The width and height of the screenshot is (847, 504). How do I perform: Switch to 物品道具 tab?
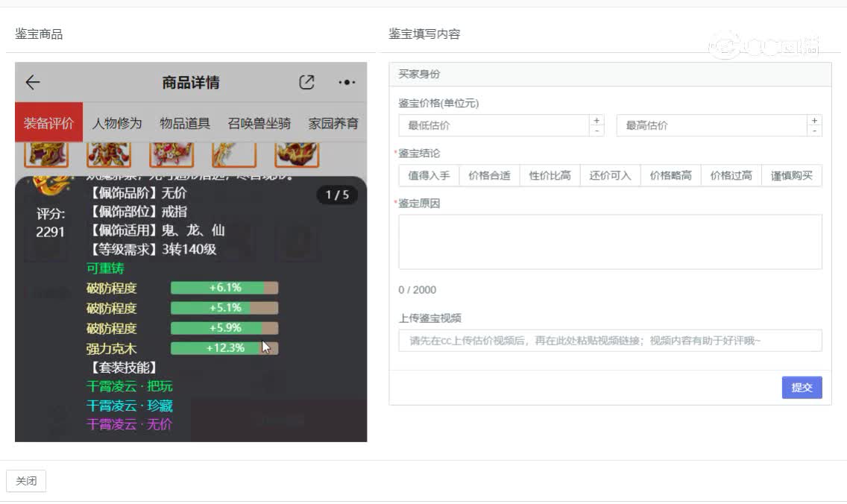185,123
